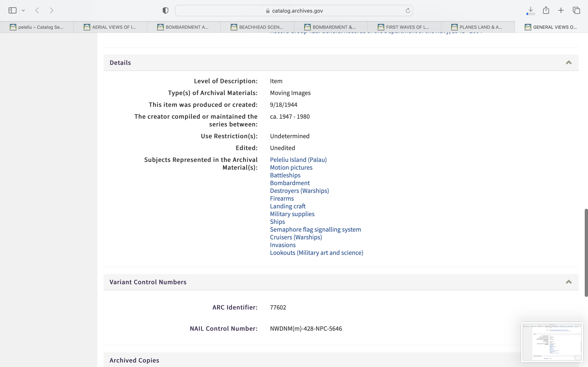The width and height of the screenshot is (588, 367).
Task: Open the Lookouts (Military art and science) link
Action: tap(316, 253)
